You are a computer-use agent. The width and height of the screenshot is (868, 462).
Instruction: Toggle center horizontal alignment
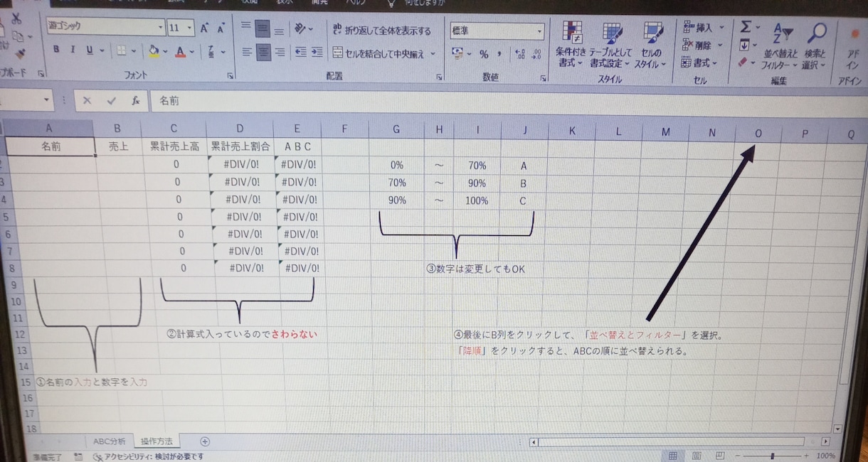click(264, 52)
